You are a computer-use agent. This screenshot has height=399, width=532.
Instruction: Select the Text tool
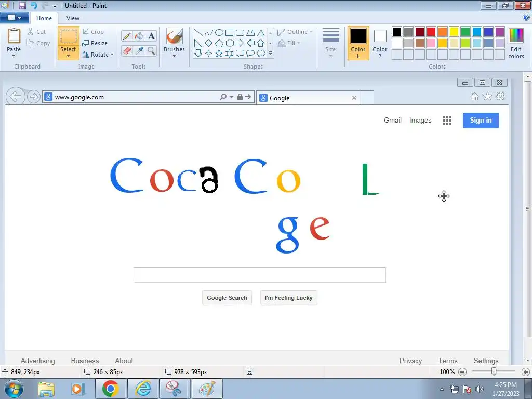point(151,36)
